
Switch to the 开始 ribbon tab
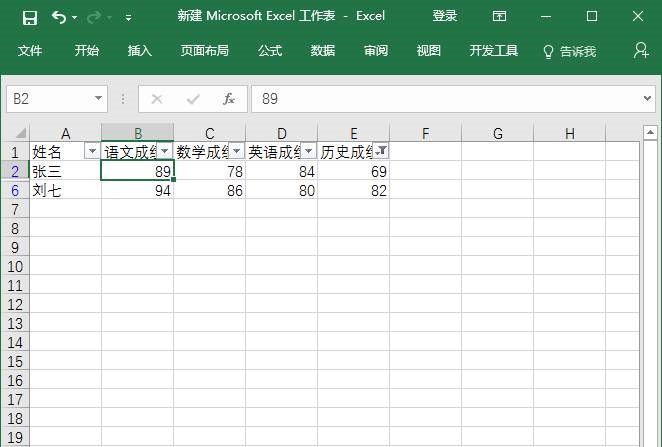[87, 51]
